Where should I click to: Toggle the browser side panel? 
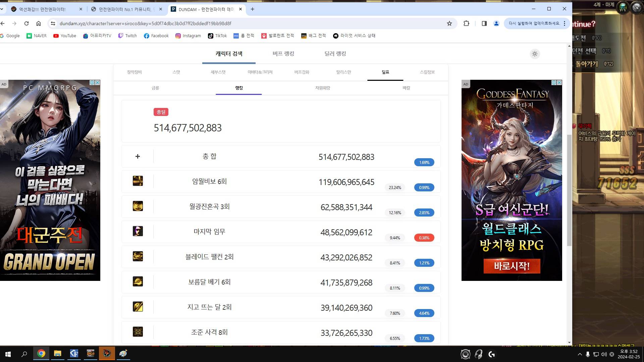click(484, 23)
